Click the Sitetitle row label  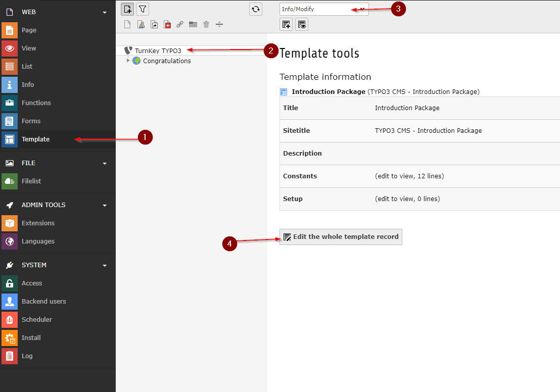pos(297,131)
